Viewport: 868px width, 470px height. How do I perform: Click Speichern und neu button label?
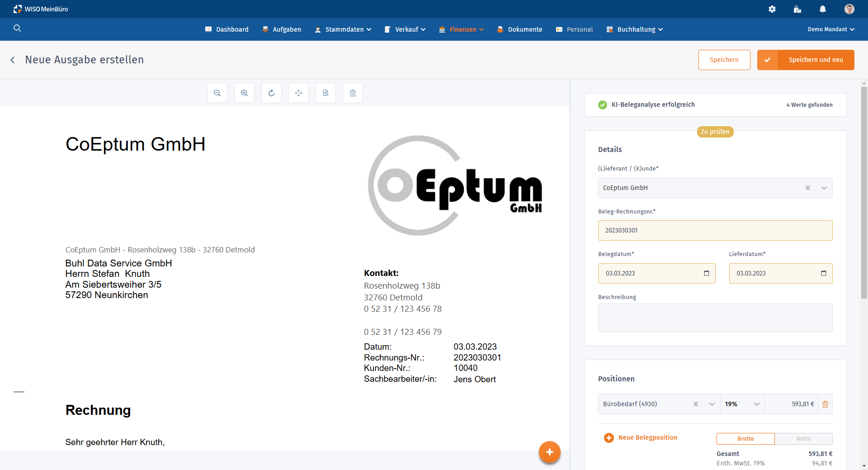click(816, 60)
